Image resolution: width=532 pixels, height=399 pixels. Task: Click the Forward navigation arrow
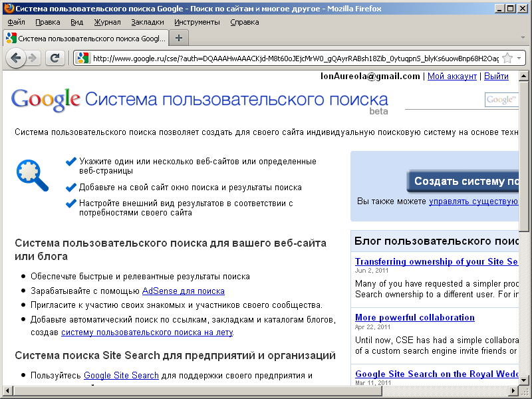[33, 58]
